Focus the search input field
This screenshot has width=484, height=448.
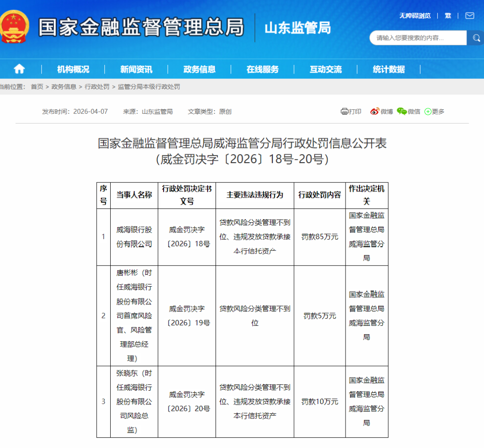(418, 38)
